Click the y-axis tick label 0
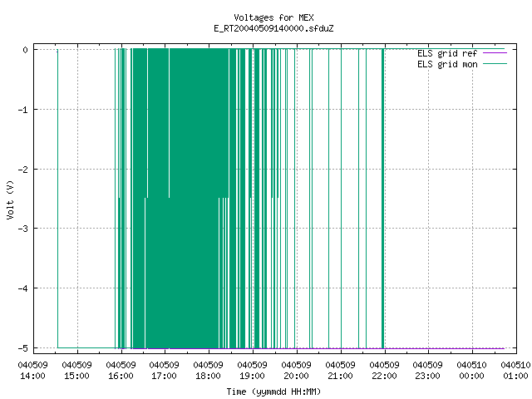 25,50
